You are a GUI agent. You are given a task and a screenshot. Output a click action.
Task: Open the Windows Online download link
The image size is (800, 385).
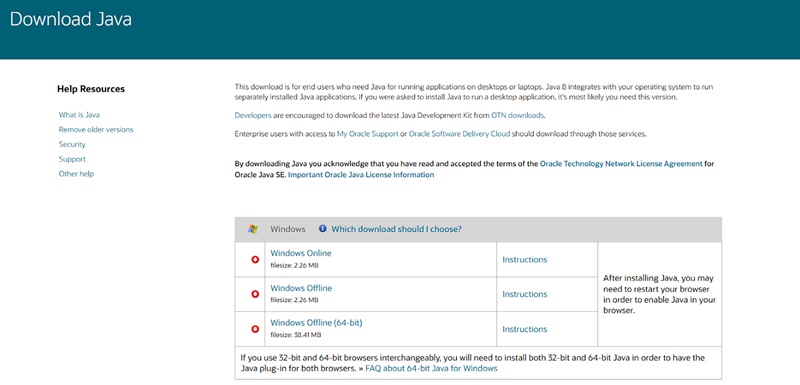coord(301,253)
